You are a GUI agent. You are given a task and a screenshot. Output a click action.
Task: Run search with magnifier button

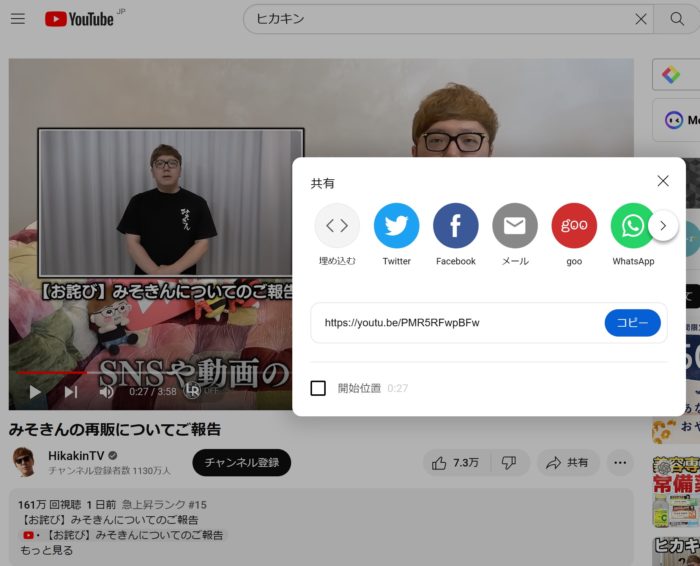677,19
